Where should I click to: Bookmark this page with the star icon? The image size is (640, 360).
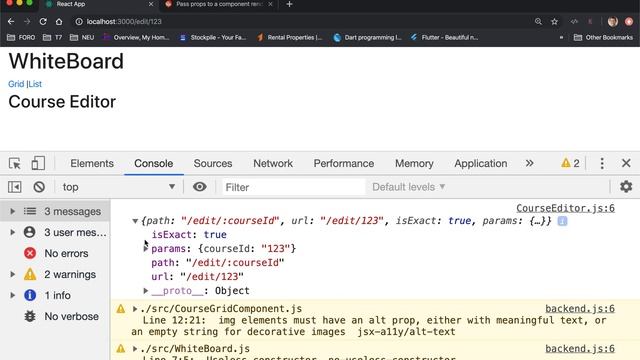554,21
